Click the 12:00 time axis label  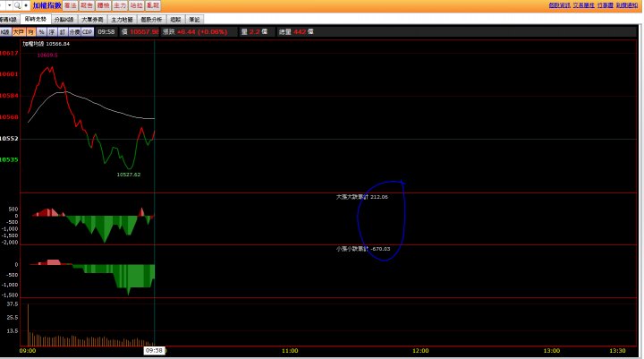click(420, 351)
